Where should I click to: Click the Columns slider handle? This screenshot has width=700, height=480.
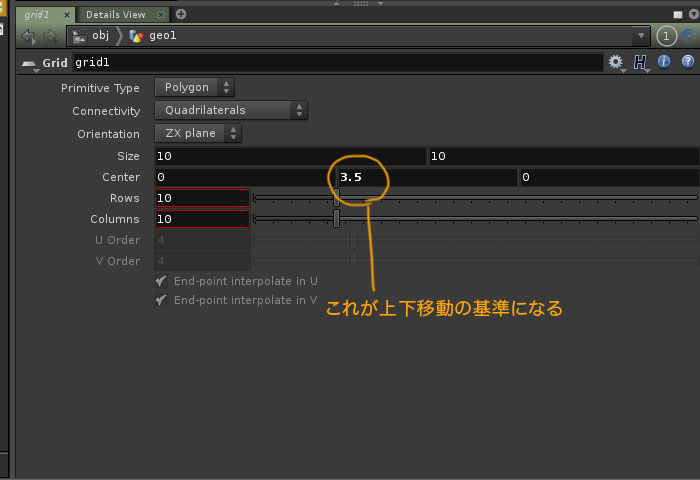click(x=336, y=219)
